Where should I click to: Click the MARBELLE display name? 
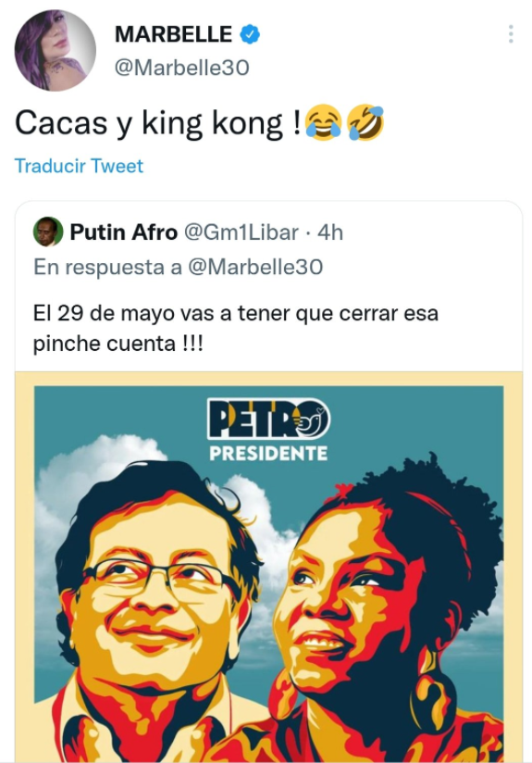[x=174, y=34]
